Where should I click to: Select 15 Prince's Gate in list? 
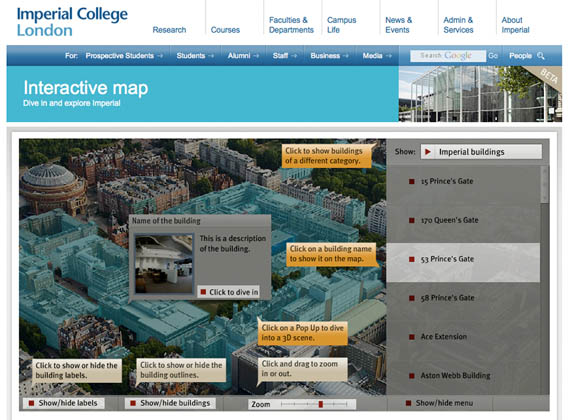463,181
